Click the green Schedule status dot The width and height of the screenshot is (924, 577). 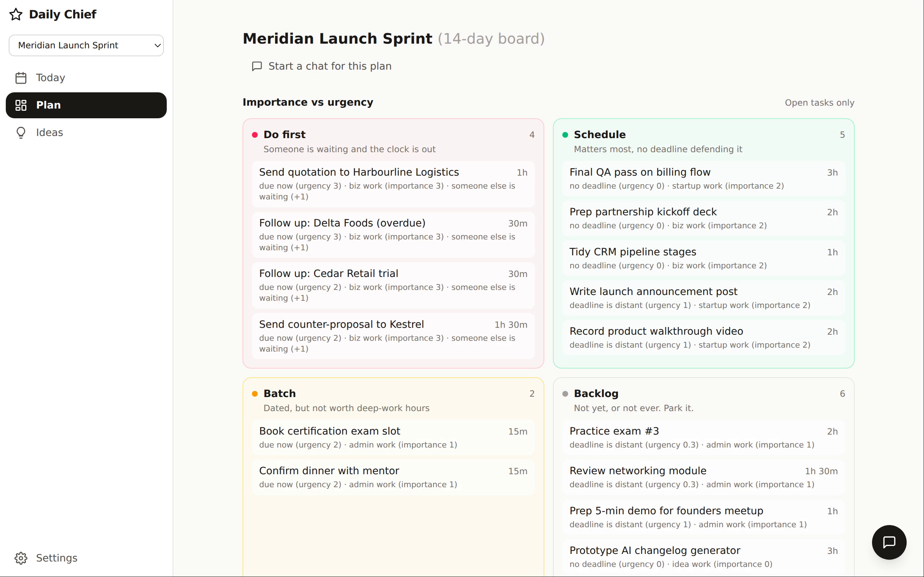point(565,135)
